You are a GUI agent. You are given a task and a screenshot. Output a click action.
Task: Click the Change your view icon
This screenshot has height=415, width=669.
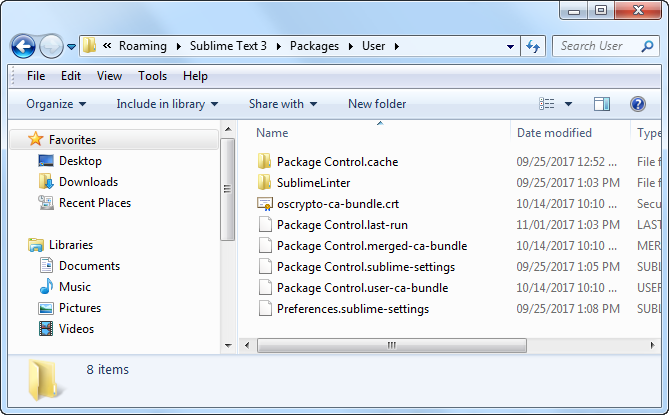coord(547,104)
